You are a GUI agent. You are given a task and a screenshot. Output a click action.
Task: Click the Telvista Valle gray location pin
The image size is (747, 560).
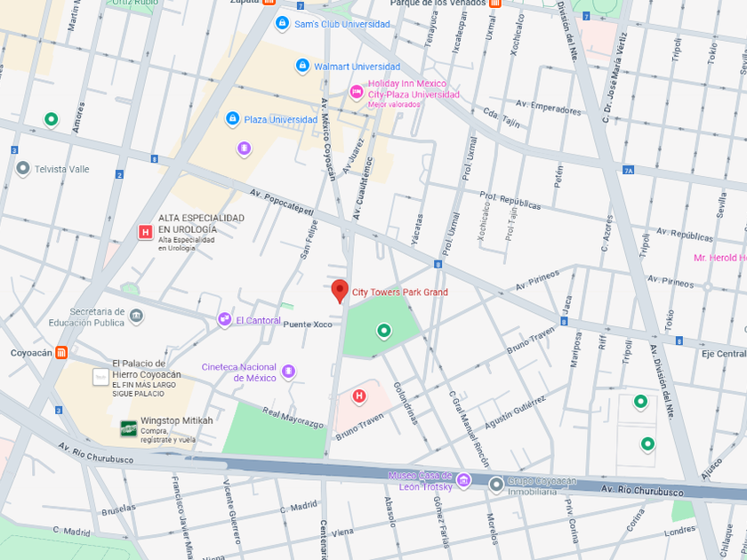[x=23, y=169]
